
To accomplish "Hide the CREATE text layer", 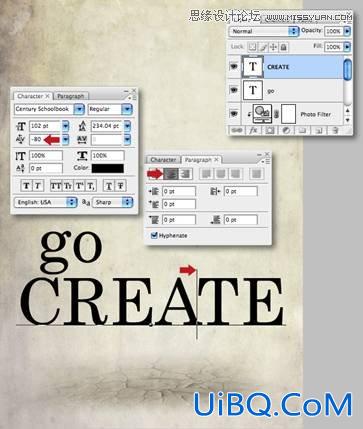I will 234,67.
